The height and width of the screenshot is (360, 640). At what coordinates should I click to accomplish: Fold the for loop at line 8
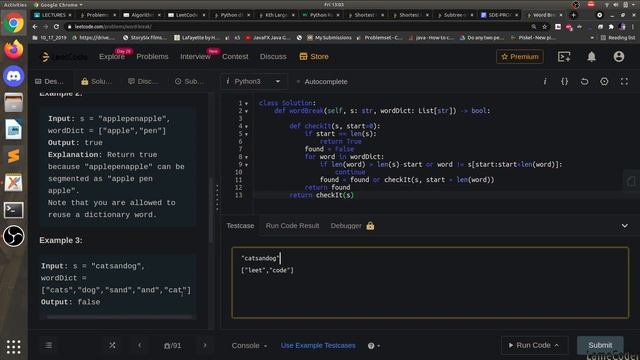(x=246, y=157)
